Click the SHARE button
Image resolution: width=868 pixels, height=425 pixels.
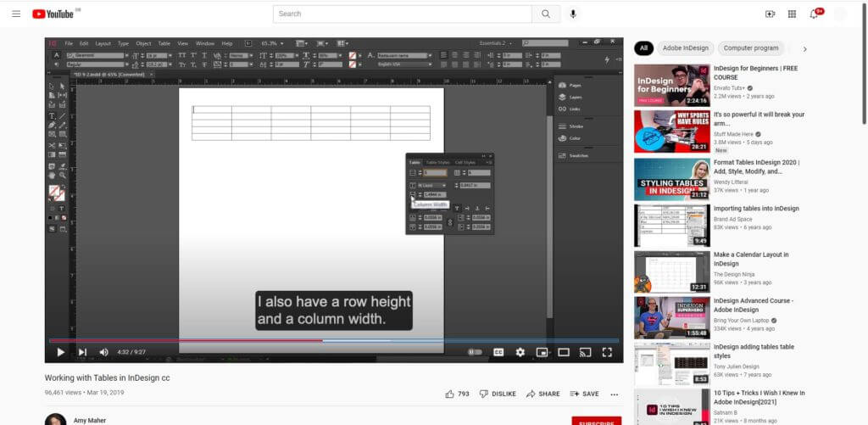(543, 394)
